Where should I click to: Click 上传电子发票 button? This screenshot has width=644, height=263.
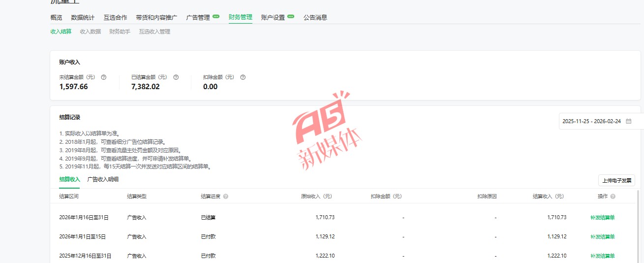pos(616,180)
